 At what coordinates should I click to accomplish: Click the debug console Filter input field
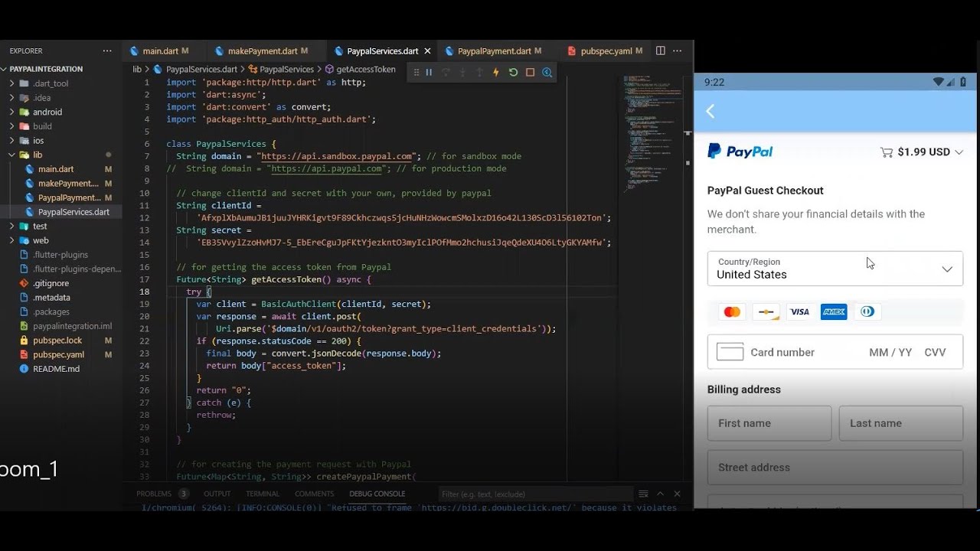(x=536, y=494)
